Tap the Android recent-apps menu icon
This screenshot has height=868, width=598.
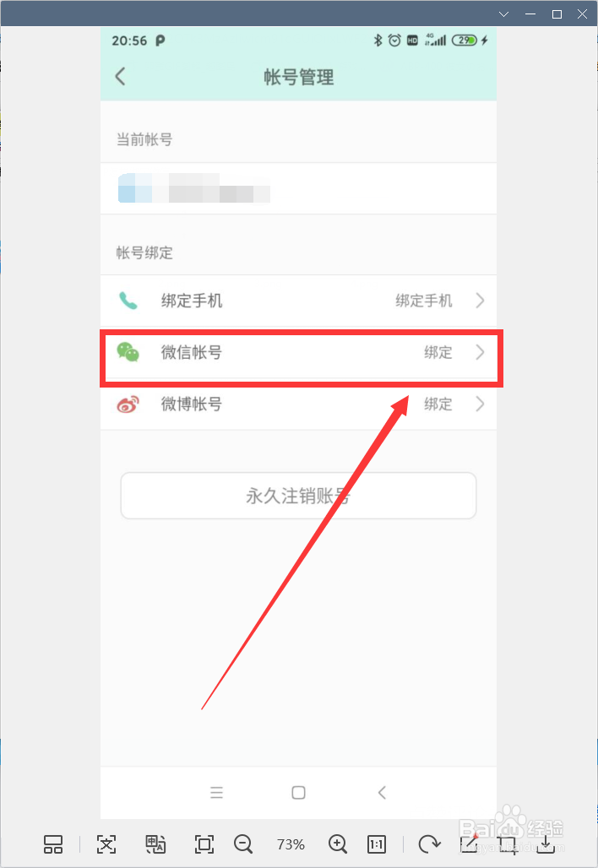(216, 793)
